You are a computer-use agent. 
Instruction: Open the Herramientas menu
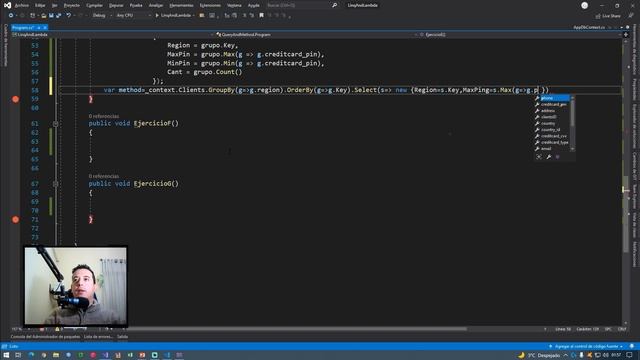(x=181, y=5)
